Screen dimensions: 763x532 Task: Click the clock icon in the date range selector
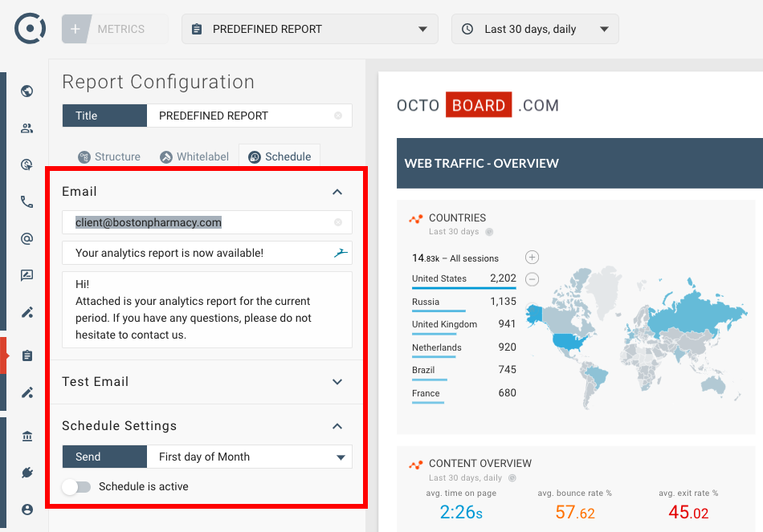467,29
